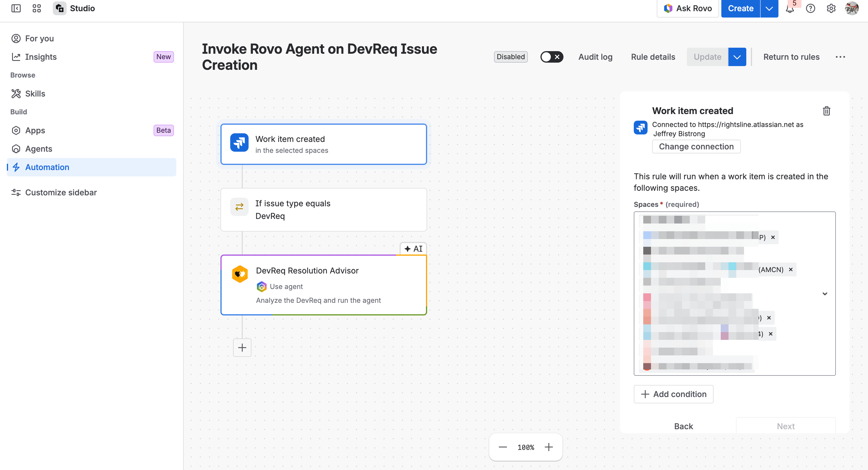
Task: Open the app switcher grid icon
Action: tap(37, 8)
